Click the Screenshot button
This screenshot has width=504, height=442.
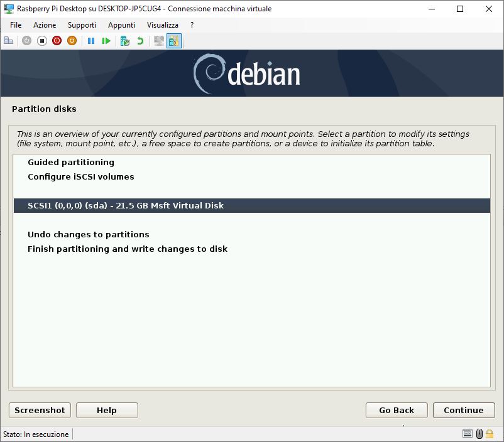point(40,410)
